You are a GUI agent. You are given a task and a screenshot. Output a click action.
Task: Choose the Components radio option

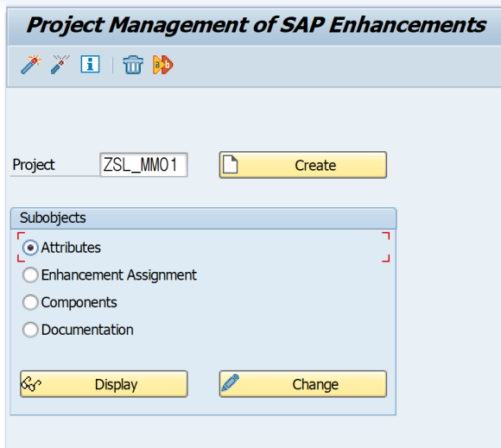pyautogui.click(x=30, y=302)
